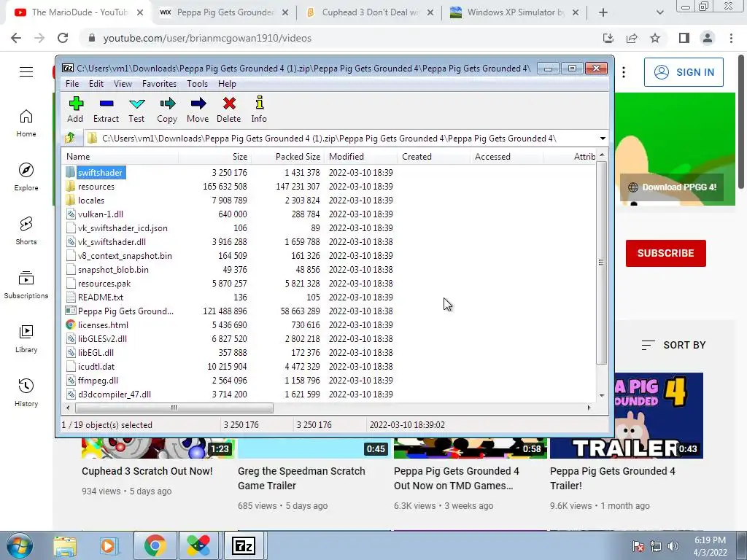Open the Tools menu in 7-Zip
The width and height of the screenshot is (747, 560).
[x=197, y=84]
